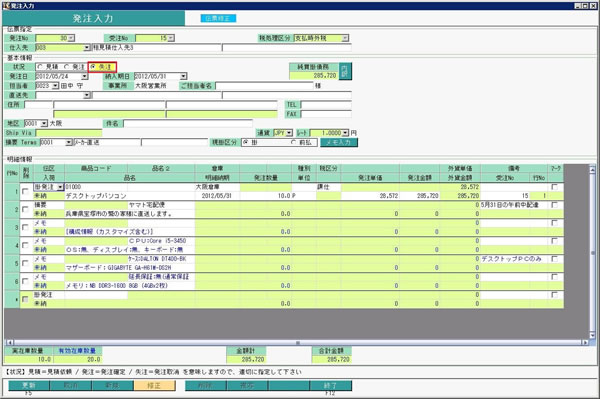
Task: Click the grid's vertical scrollbar up arrow
Action: pos(592,169)
